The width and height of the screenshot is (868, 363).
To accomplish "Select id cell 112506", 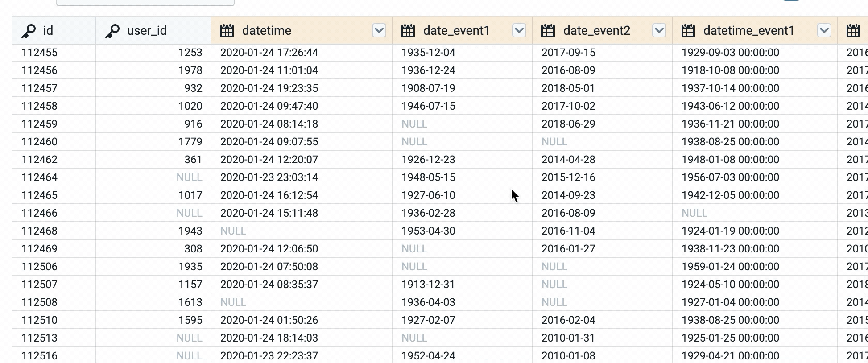I will pos(54,267).
